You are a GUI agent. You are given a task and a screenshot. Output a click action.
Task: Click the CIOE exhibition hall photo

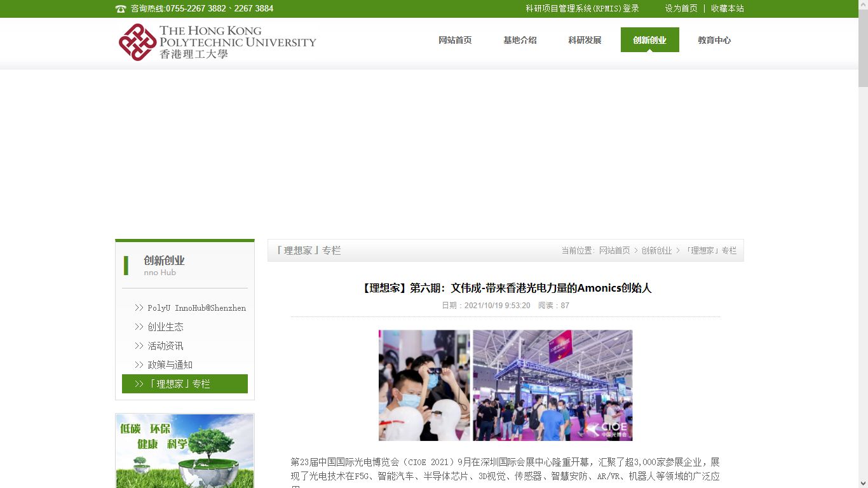(552, 385)
